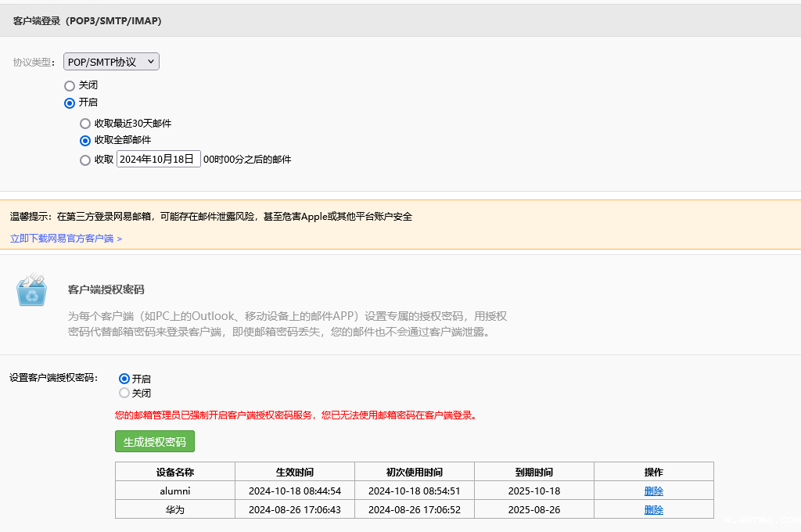The image size is (801, 532).
Task: Open 立即下载网易官方客户端 link
Action: pos(66,238)
